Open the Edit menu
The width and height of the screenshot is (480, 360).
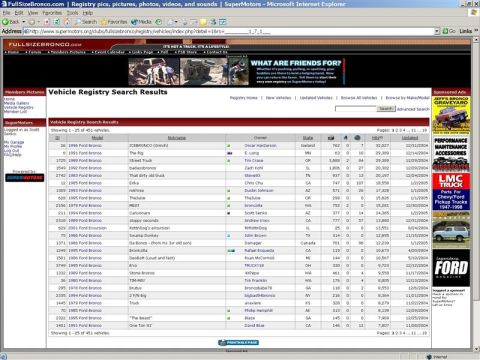tap(19, 13)
